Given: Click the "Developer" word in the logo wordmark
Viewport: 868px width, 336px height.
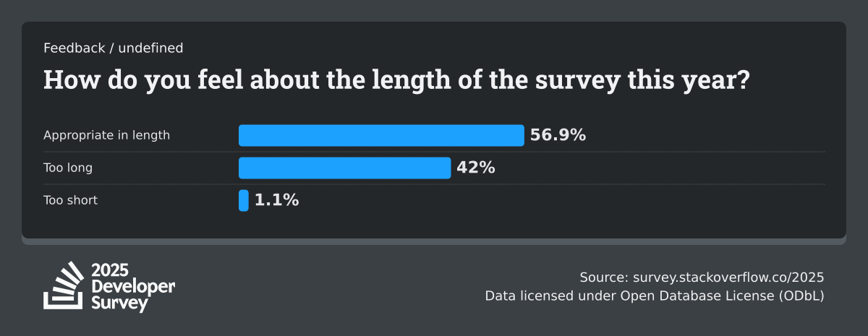Looking at the screenshot, I should 133,286.
